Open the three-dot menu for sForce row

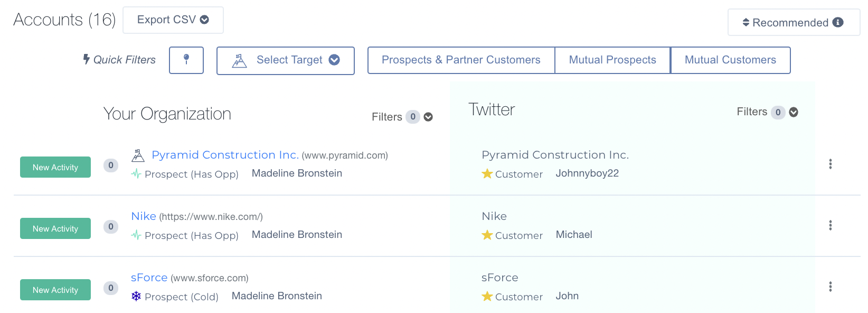point(830,287)
